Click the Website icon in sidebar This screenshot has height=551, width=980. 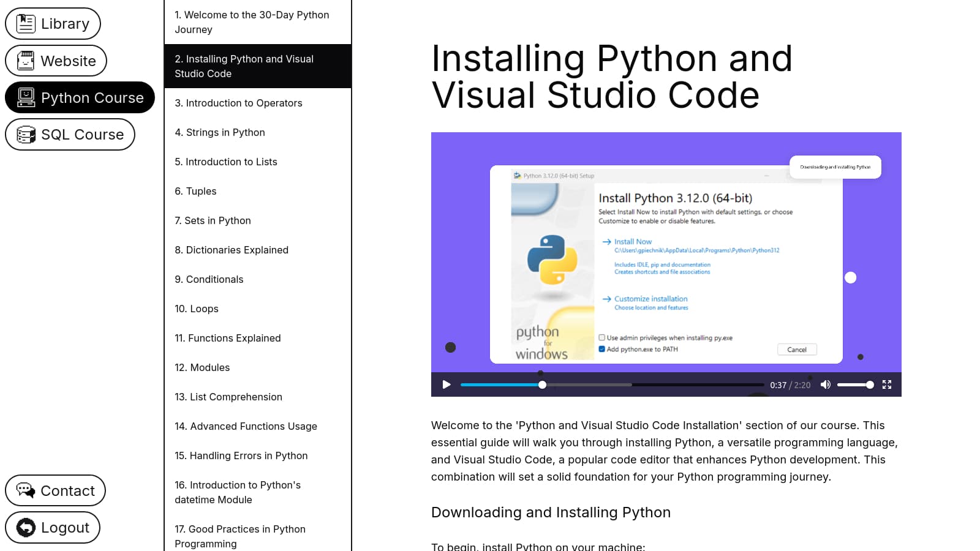[26, 61]
